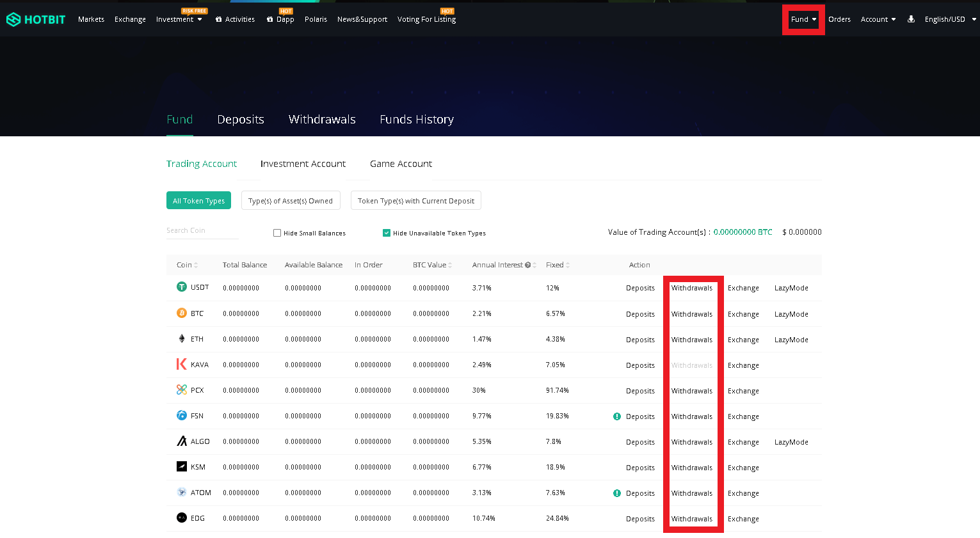The image size is (980, 538).
Task: Click LazyMode link for ALGO
Action: pos(791,442)
